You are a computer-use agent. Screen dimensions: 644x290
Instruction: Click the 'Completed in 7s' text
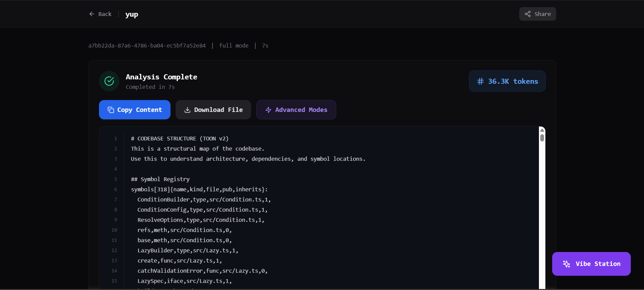pyautogui.click(x=150, y=87)
